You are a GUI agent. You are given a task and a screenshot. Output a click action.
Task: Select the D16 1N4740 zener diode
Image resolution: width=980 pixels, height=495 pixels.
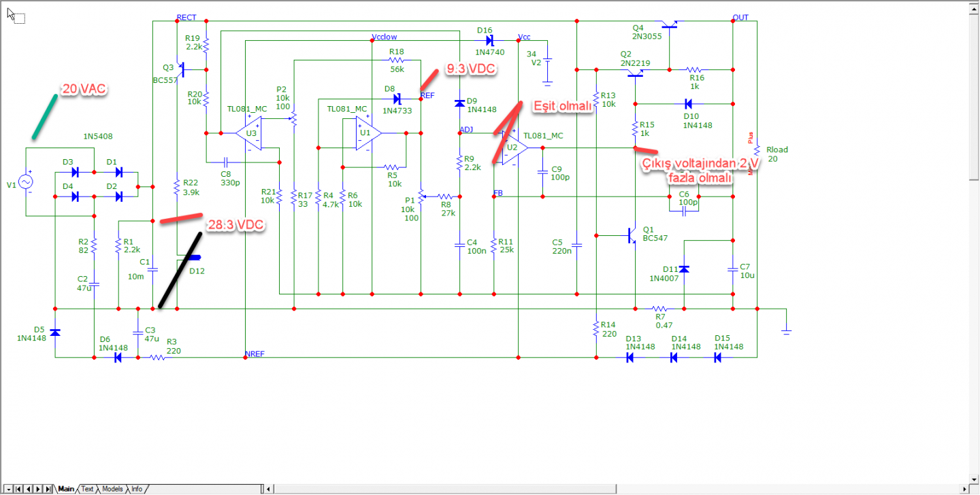(x=487, y=40)
